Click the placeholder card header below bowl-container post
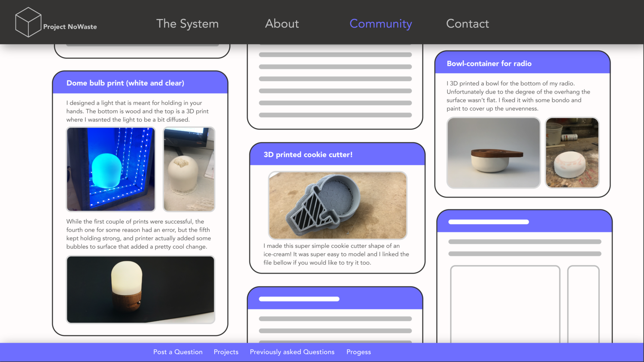Screen dimensions: 644x362 tap(524, 222)
